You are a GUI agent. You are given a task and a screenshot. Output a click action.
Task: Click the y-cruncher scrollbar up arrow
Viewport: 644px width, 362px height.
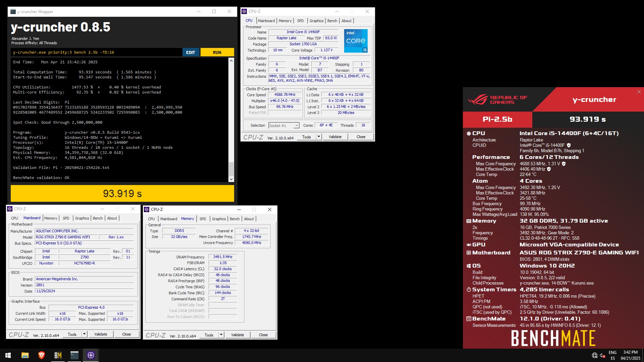pyautogui.click(x=231, y=61)
